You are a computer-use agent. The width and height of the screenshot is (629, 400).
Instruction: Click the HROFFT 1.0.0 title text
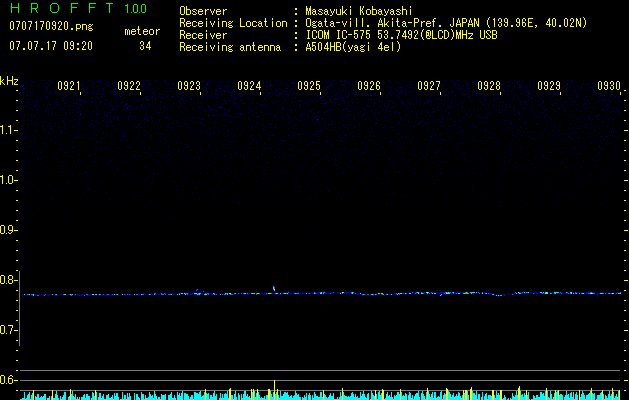[78, 8]
